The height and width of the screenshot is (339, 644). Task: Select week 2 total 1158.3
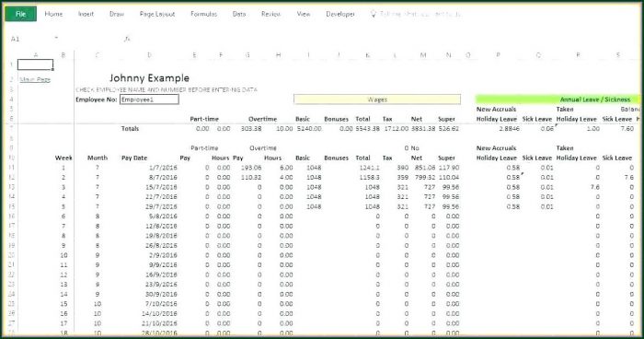click(371, 177)
